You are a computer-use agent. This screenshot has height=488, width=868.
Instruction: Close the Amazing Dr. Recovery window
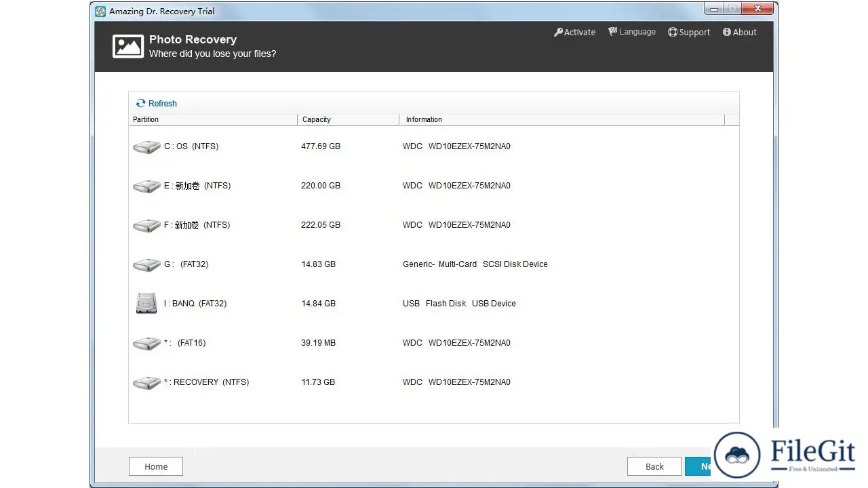click(x=758, y=9)
